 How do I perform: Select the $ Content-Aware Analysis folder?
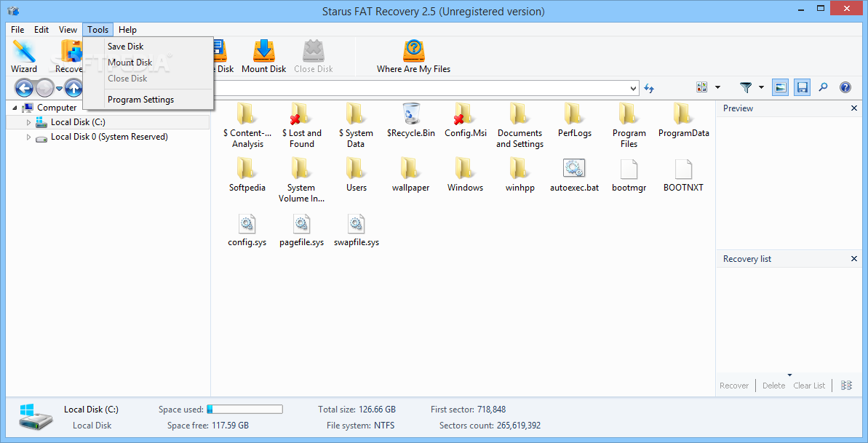(x=247, y=126)
